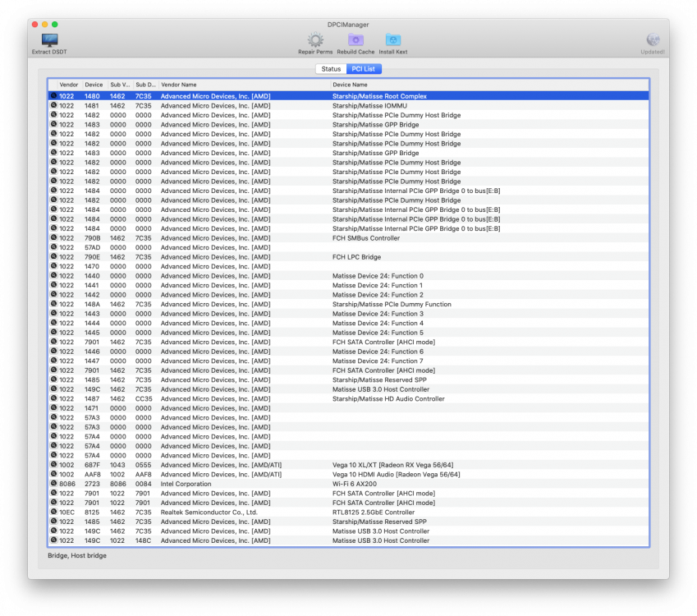Click the row icon for RTL8125 2.5GbE Controller
Image resolution: width=697 pixels, height=616 pixels.
click(x=54, y=512)
